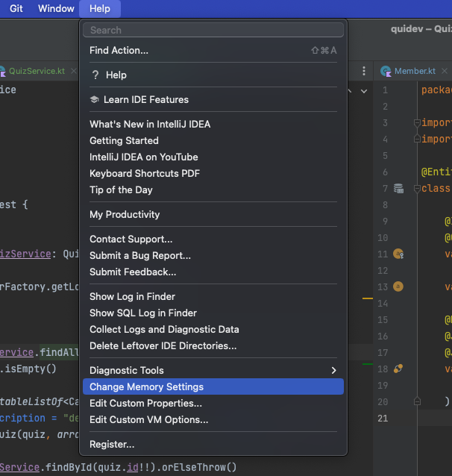The image size is (452, 476).
Task: Click line number 21 in Member.kt gutter
Action: [383, 419]
